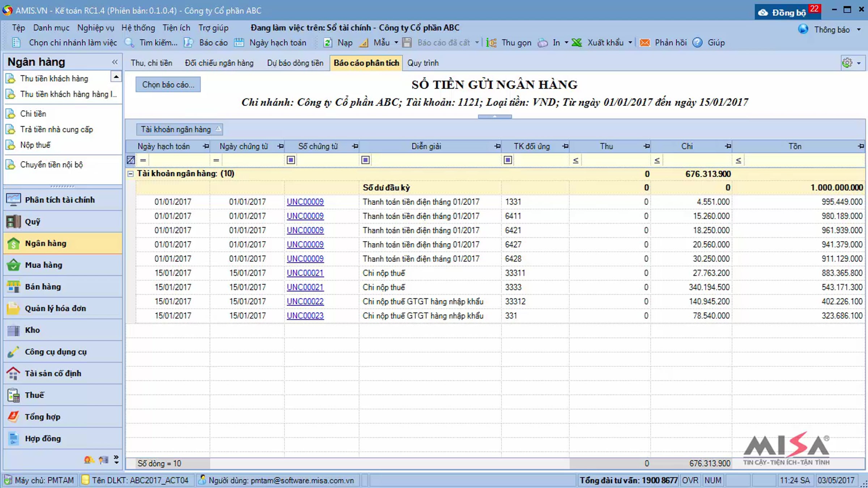
Task: Switch to Đối chiếu ngân hàng tab
Action: click(x=219, y=63)
